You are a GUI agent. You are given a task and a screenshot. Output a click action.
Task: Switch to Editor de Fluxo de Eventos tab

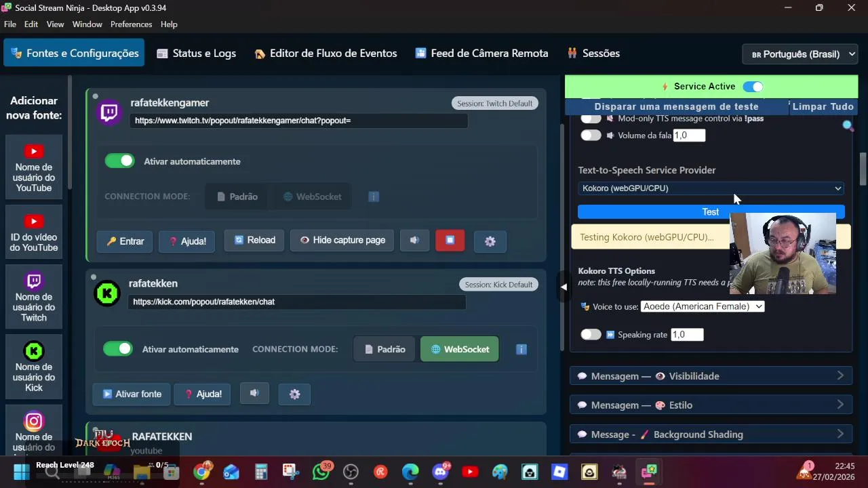pos(325,54)
